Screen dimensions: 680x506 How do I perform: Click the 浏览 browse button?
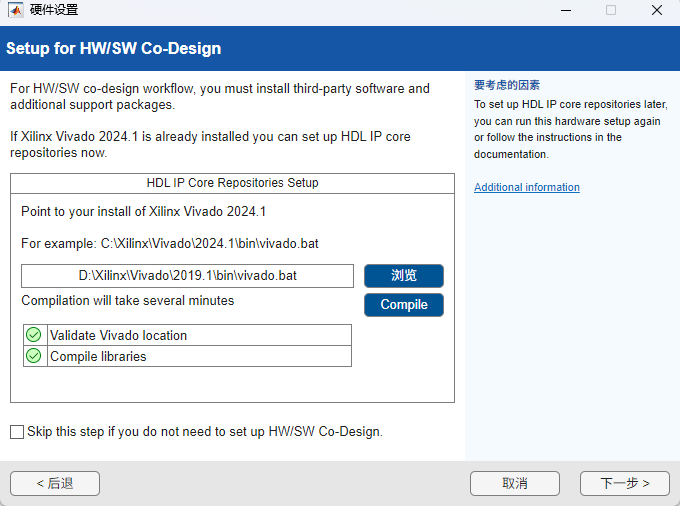(x=404, y=276)
